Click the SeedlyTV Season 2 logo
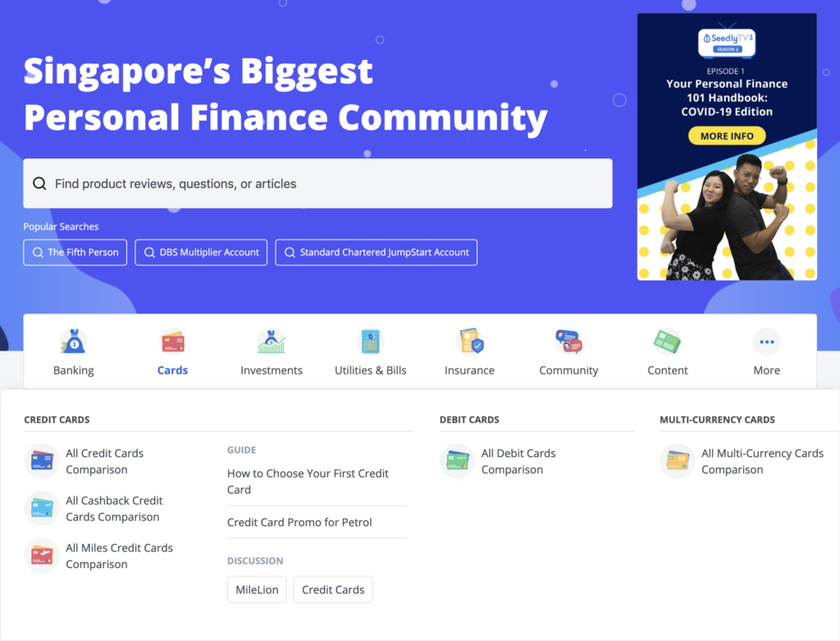840x641 pixels. click(727, 41)
